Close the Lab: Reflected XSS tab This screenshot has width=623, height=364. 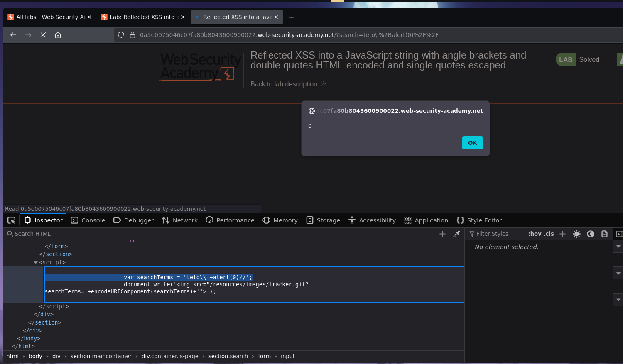[183, 17]
